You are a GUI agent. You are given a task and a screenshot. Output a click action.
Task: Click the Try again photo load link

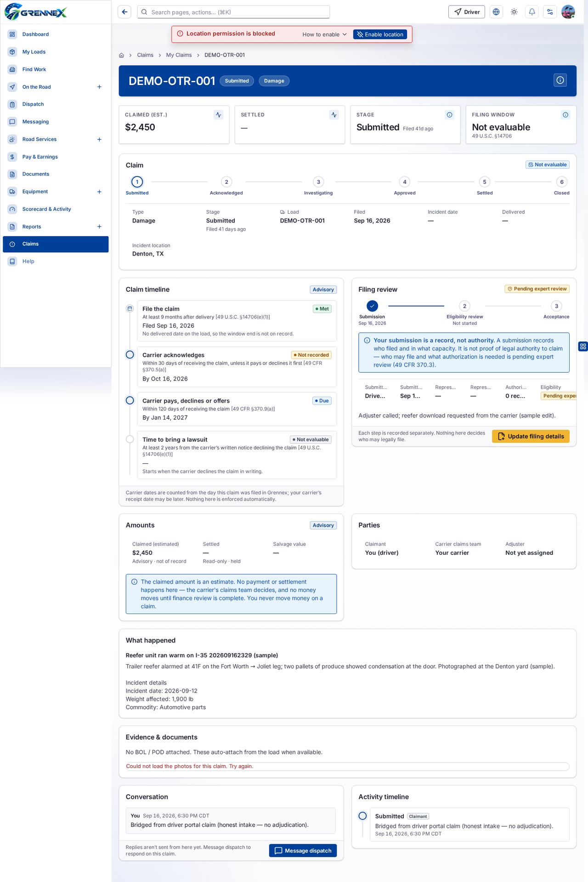point(241,766)
